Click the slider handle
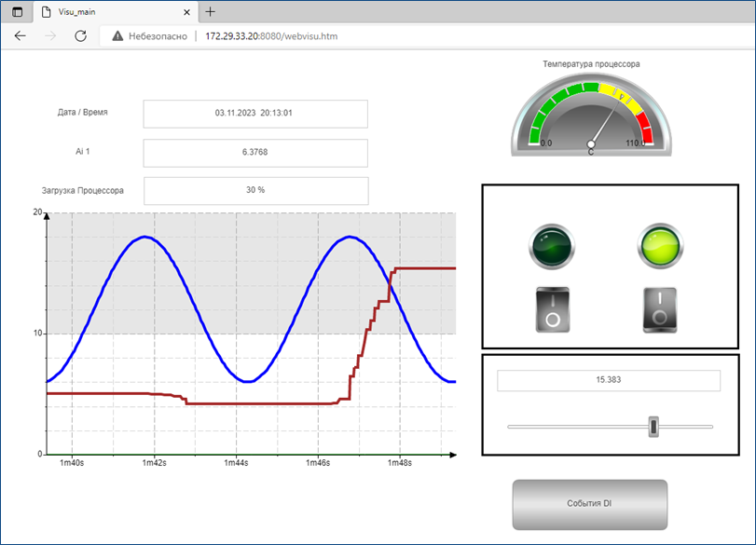 pyautogui.click(x=653, y=427)
